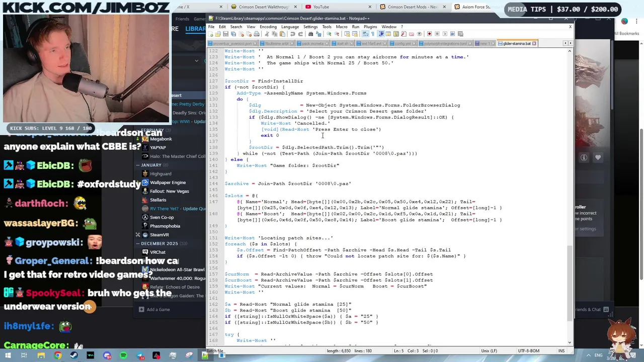Toggle show all characters pilcrow icon
Viewport: 644px width, 362px height.
(x=373, y=34)
